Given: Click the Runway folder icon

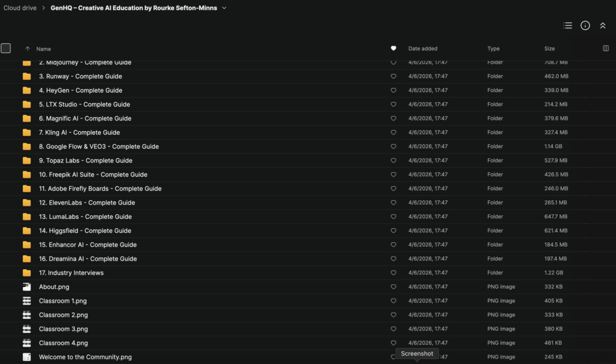Looking at the screenshot, I should [x=27, y=76].
